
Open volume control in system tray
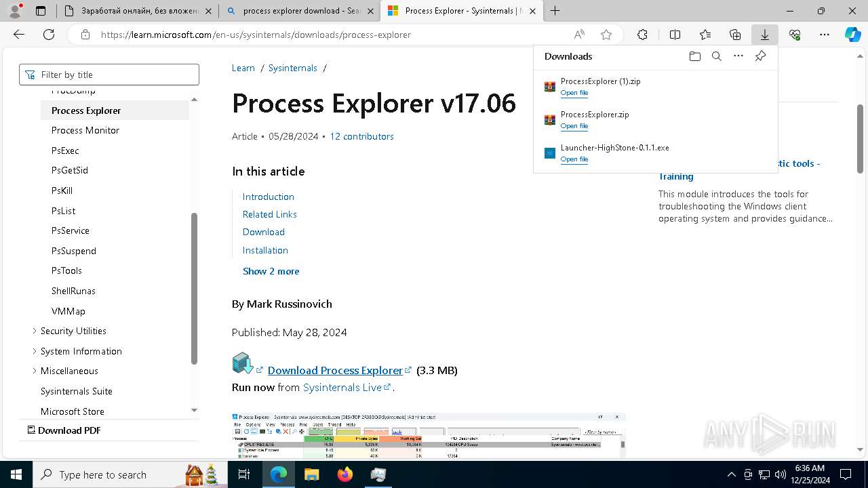tap(780, 474)
